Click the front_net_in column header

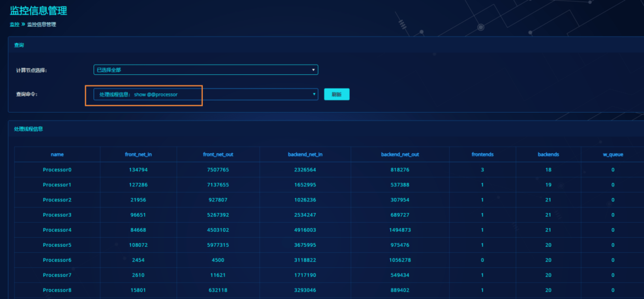pyautogui.click(x=138, y=154)
